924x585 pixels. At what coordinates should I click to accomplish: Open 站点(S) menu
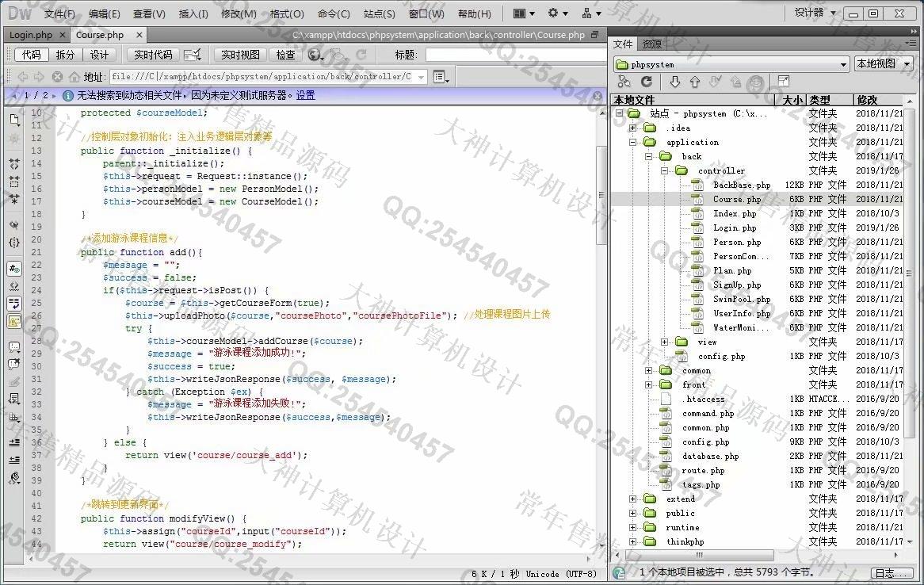379,13
